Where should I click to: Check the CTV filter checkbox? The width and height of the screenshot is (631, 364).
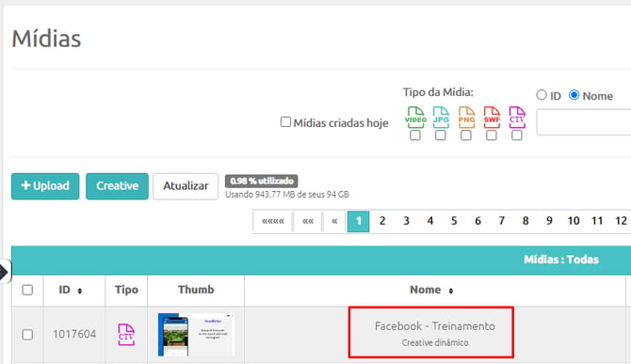pos(517,135)
